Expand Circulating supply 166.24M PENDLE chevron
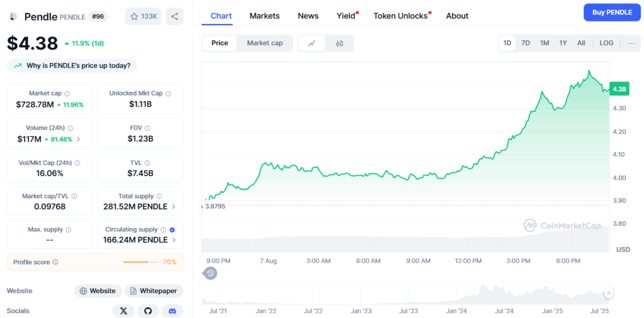The image size is (644, 318). point(173,240)
